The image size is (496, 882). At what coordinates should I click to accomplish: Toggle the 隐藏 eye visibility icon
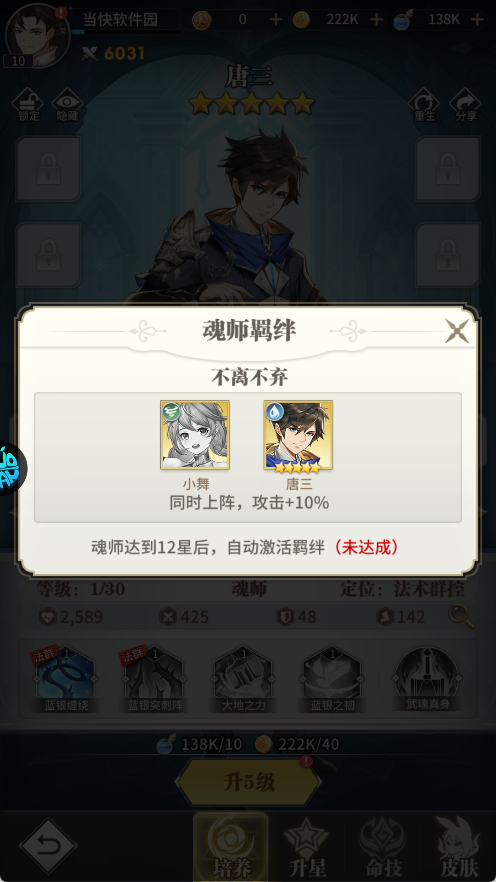pos(67,105)
